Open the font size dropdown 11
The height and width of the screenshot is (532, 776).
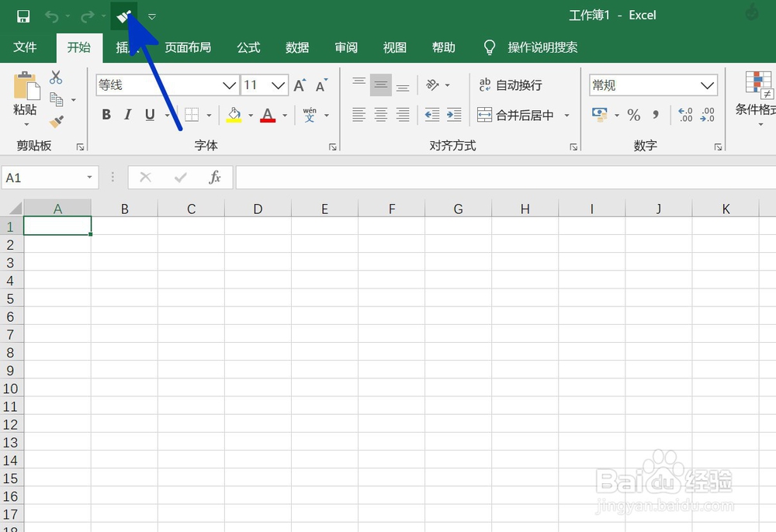tap(279, 85)
